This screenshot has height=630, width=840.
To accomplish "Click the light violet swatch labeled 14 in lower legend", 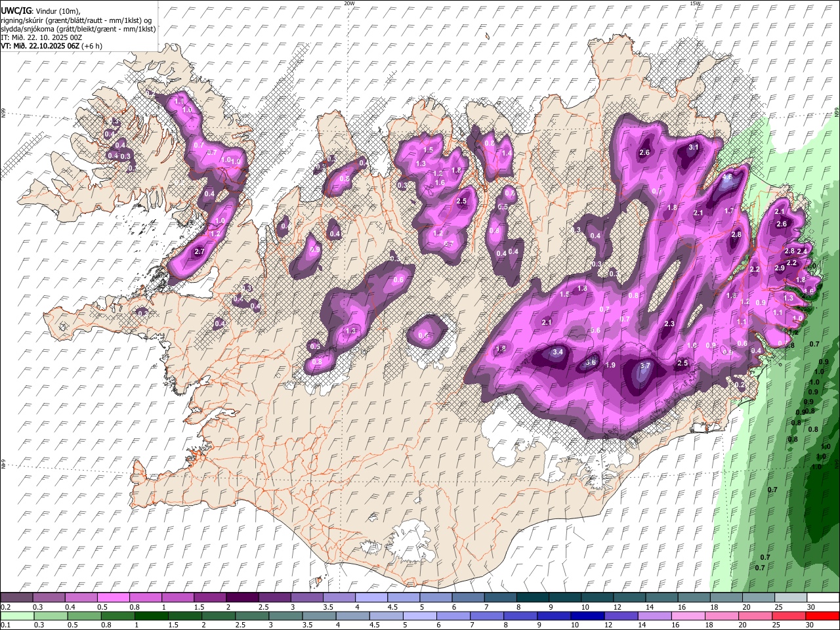I will 654,616.
